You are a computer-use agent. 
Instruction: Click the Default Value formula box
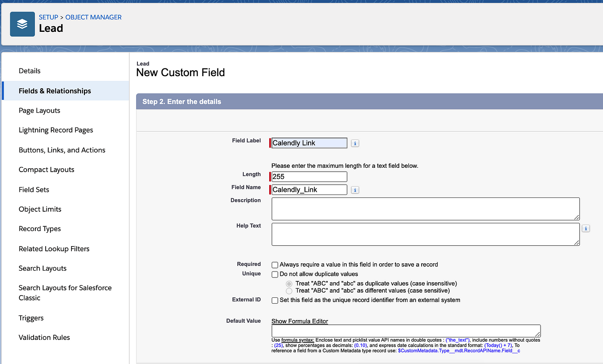[x=406, y=331]
